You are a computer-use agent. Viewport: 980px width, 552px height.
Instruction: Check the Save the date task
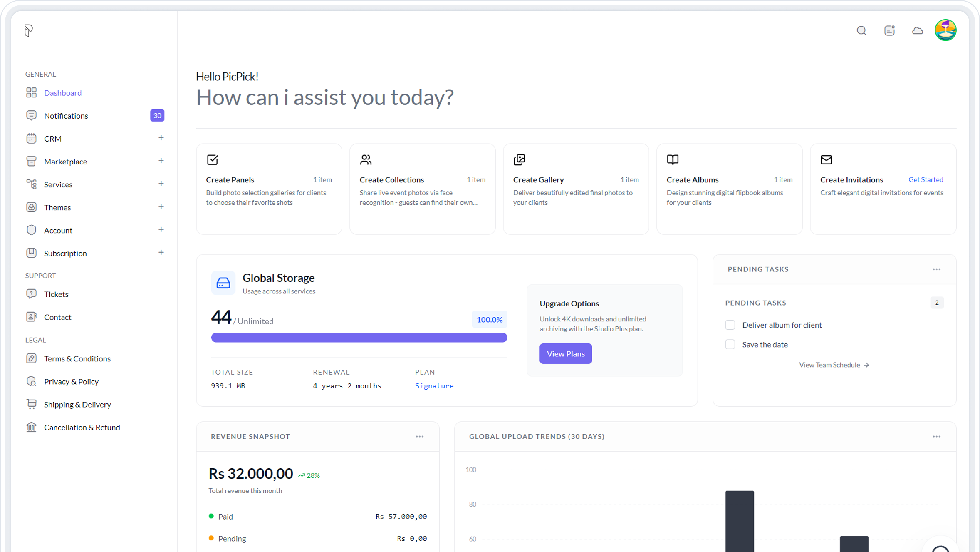click(x=730, y=345)
